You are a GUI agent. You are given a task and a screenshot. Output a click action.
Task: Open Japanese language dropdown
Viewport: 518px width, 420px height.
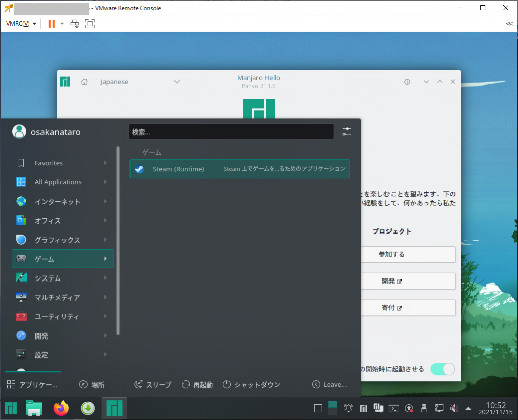140,82
